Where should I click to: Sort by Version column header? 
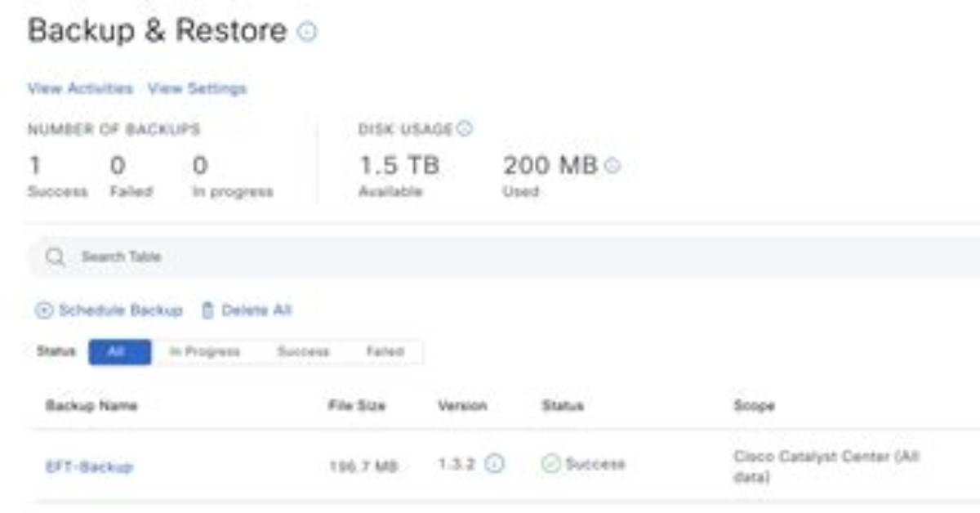(x=462, y=405)
